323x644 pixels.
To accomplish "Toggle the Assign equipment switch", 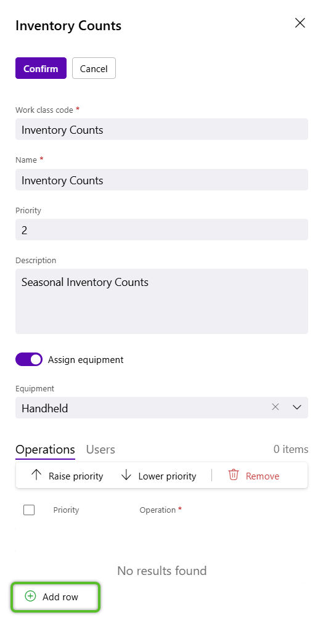I will pyautogui.click(x=29, y=359).
